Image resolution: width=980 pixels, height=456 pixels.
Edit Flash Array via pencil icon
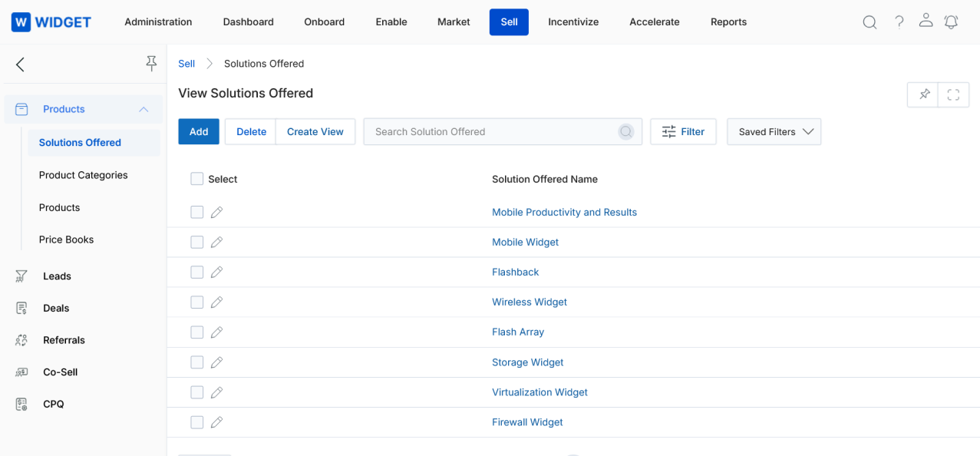[x=216, y=332]
